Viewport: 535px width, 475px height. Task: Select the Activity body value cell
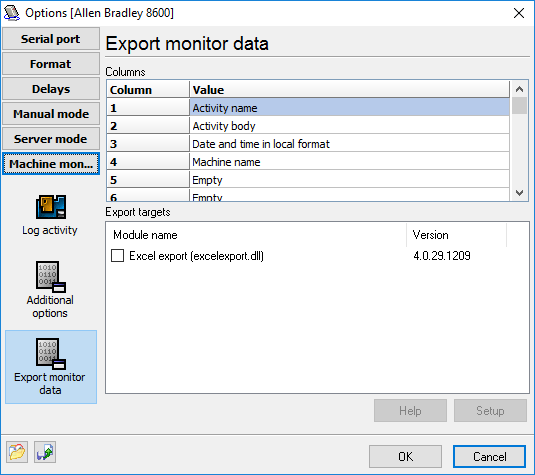[x=349, y=126]
